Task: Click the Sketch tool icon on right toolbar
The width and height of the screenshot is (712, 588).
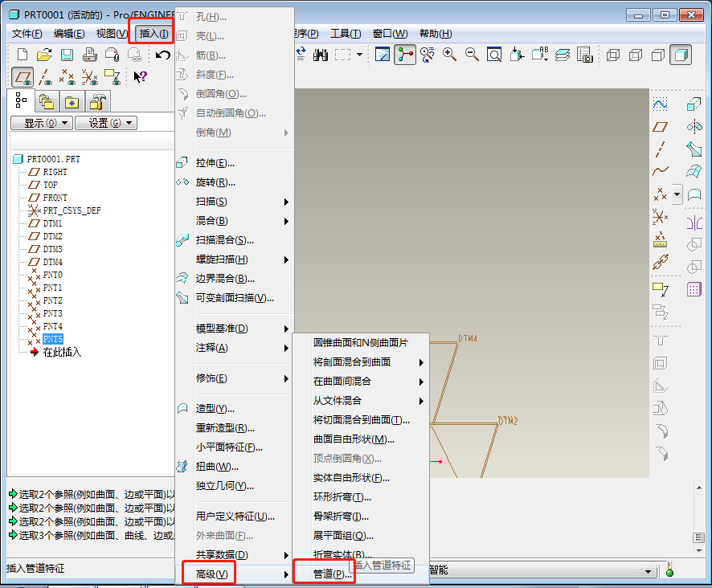Action: pos(661,104)
